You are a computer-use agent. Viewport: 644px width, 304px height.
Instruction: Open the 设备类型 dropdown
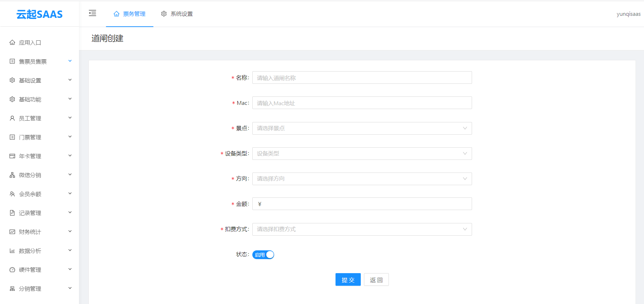coord(362,154)
